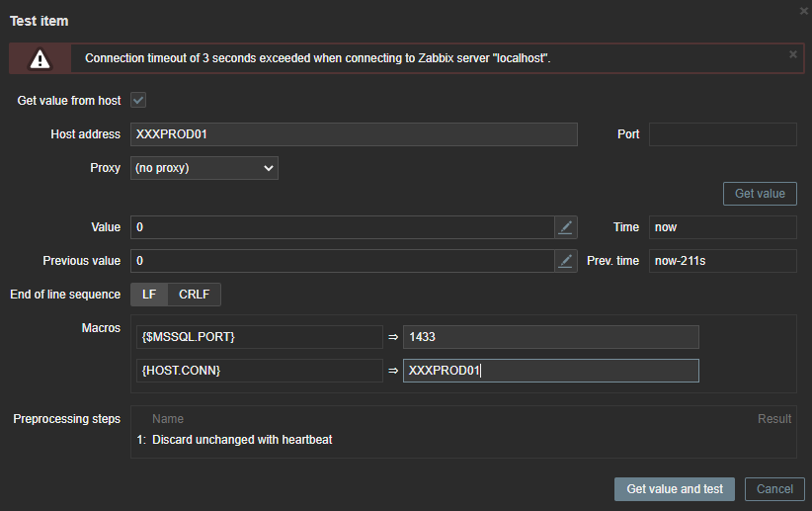Close the Test item dialog
The width and height of the screenshot is (812, 511).
point(802,10)
